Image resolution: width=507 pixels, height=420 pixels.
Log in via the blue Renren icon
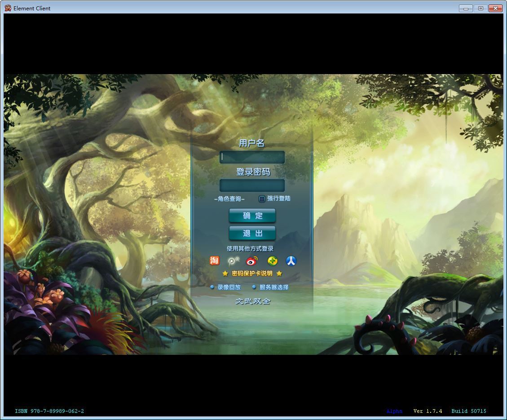pos(291,261)
